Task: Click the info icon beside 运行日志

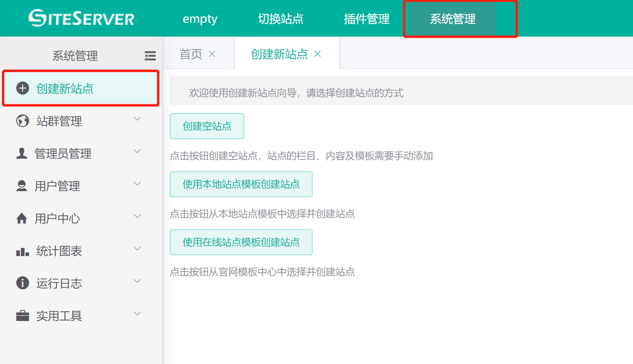Action: pos(23,283)
